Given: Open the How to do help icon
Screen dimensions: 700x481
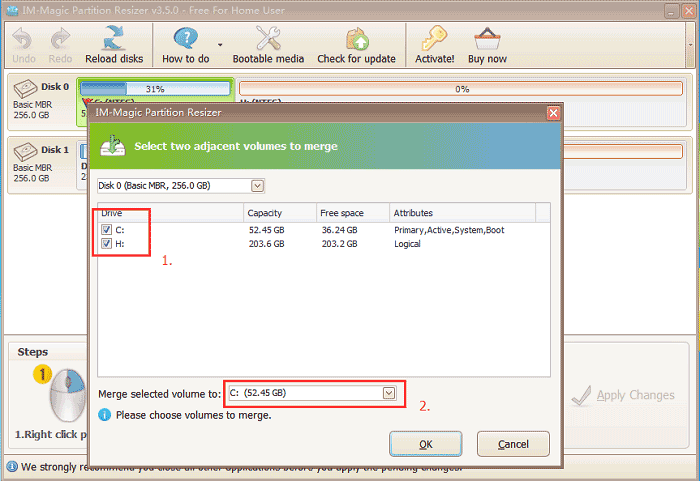Looking at the screenshot, I should pyautogui.click(x=185, y=38).
